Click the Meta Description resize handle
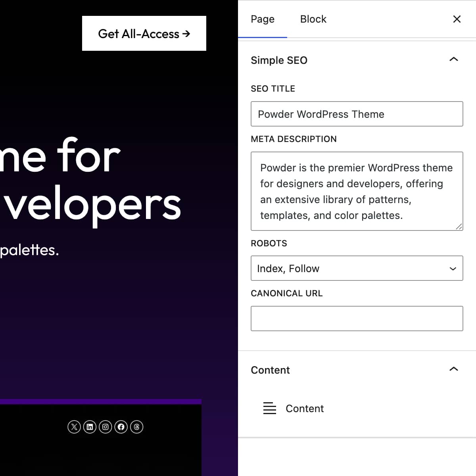This screenshot has height=476, width=476. click(459, 226)
